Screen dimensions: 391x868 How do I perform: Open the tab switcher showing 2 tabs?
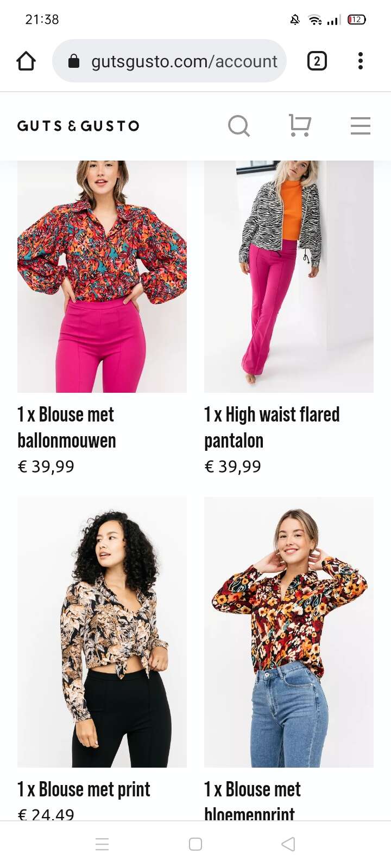point(317,61)
